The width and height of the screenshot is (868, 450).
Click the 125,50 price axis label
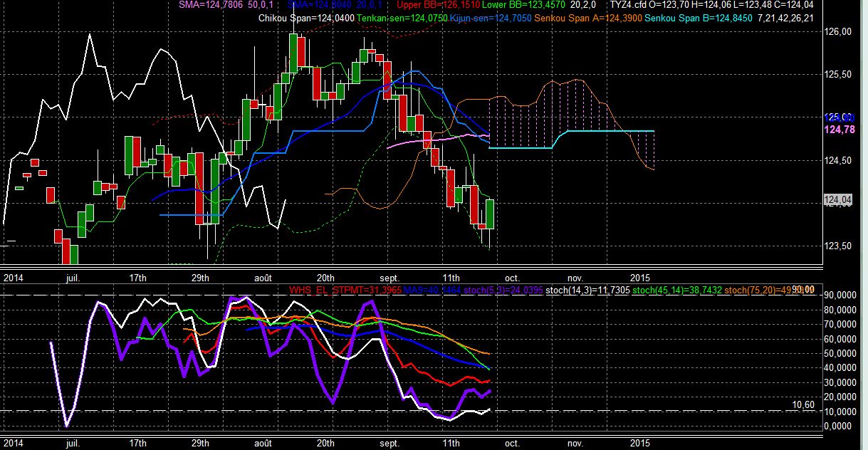[837, 74]
